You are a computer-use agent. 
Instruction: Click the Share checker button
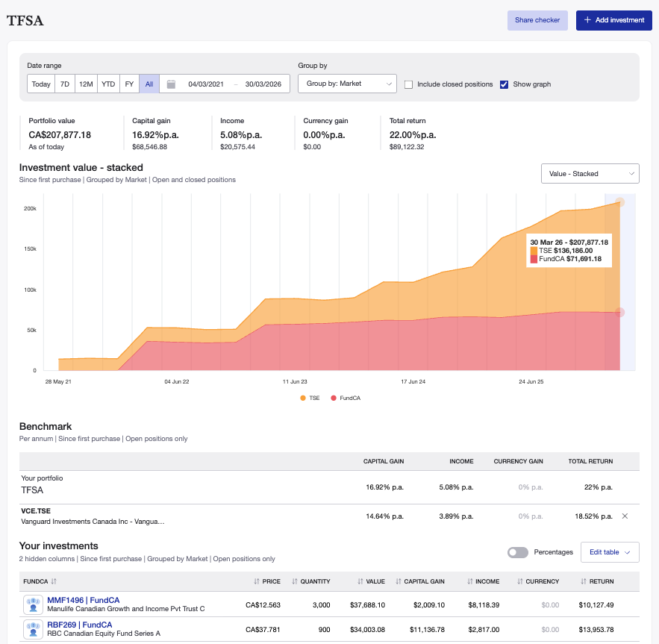537,20
